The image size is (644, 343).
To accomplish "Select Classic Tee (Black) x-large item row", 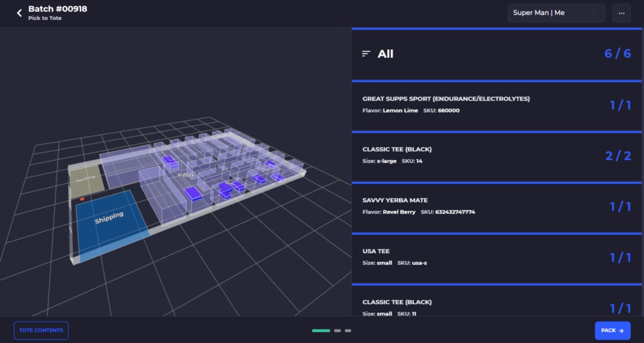I will pyautogui.click(x=497, y=156).
